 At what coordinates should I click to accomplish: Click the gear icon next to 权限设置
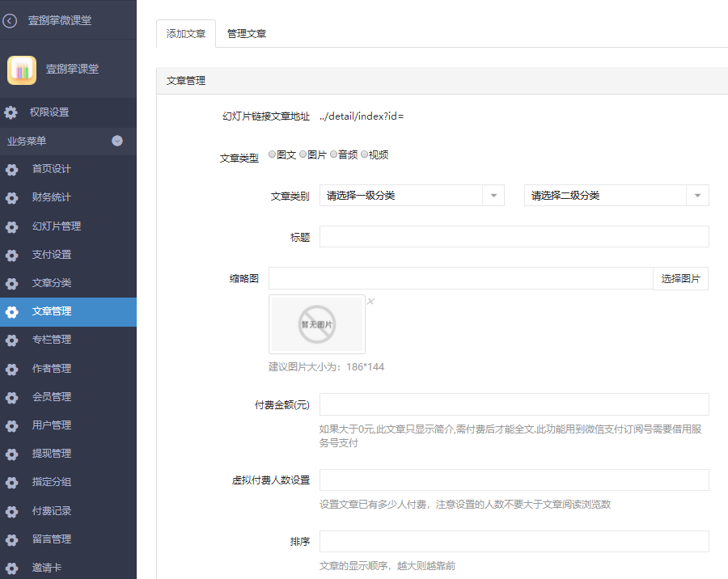click(x=11, y=112)
